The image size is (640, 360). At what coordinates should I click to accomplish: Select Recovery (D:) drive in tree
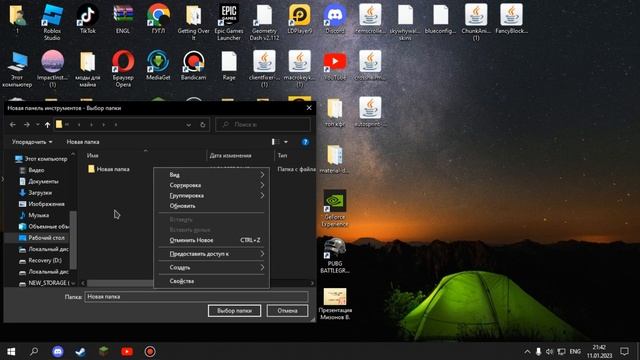[x=40, y=260]
